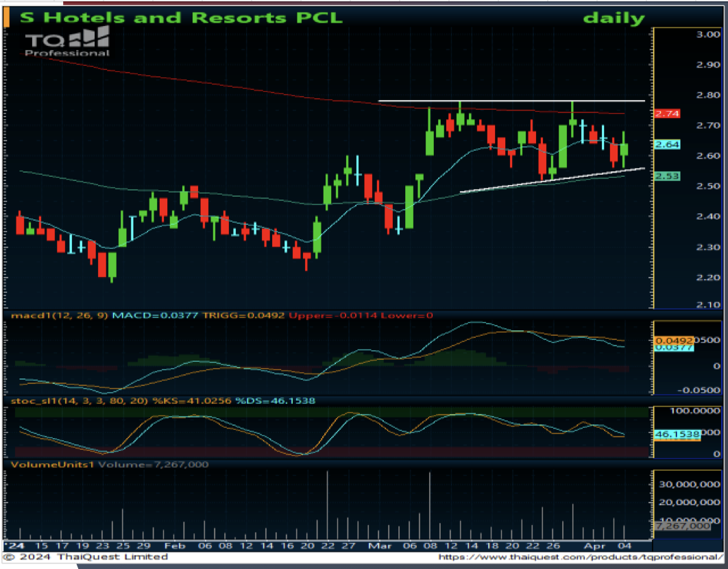Click the 'VolumeUnits1' indicator name
Screen dimensions: 728x569
point(53,465)
